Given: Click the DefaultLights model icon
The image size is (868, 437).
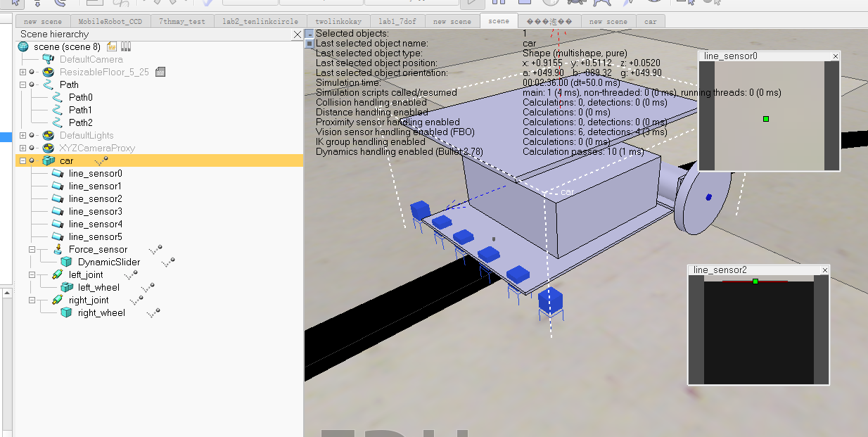Looking at the screenshot, I should [x=48, y=136].
